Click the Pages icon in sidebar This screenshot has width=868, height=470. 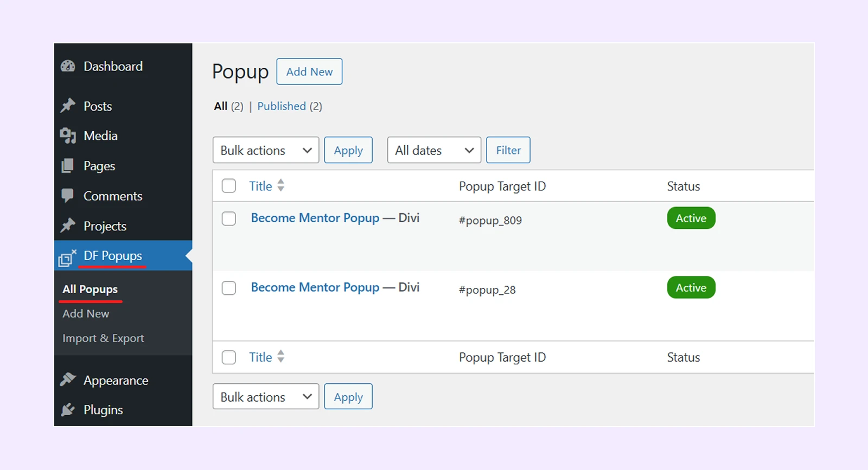pyautogui.click(x=68, y=166)
